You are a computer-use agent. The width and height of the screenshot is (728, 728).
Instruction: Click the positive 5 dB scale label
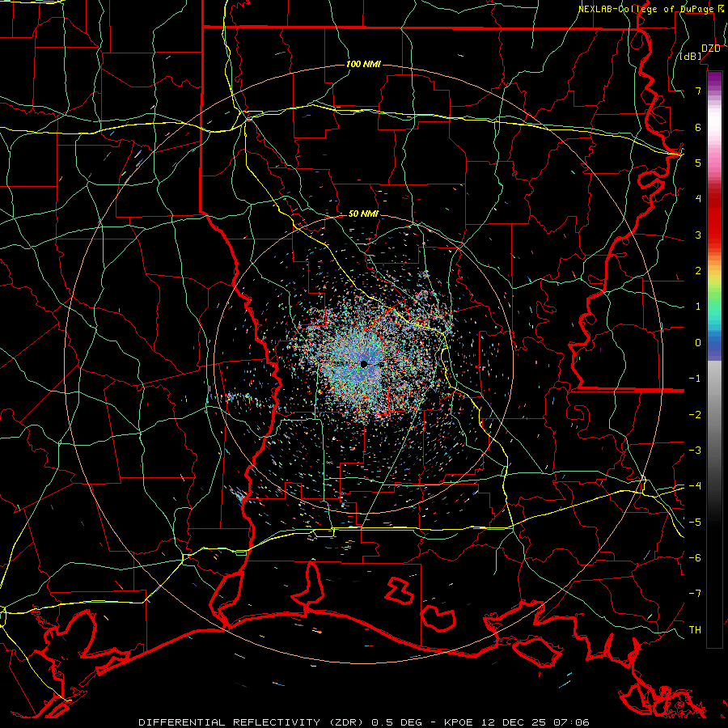[698, 163]
